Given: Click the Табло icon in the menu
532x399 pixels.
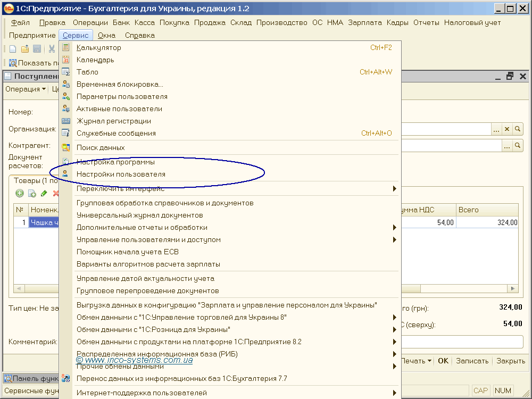Looking at the screenshot, I should [x=66, y=72].
